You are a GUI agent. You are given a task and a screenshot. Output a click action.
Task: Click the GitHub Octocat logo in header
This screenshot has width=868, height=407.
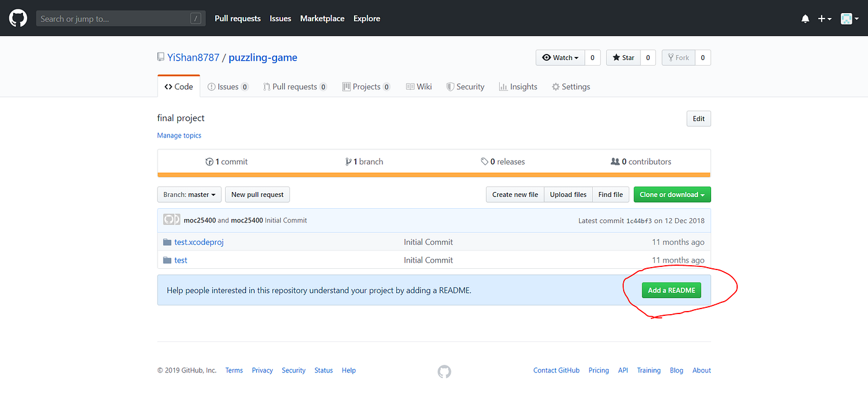coord(18,18)
